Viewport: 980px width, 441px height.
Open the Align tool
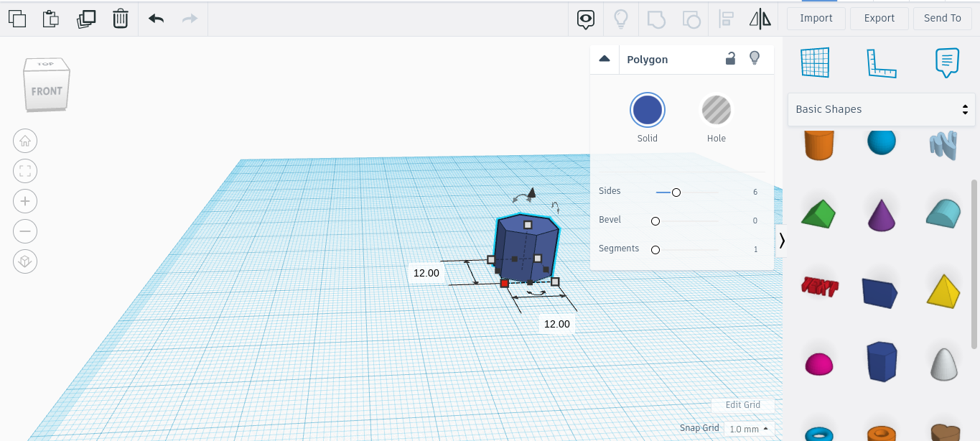(x=726, y=19)
